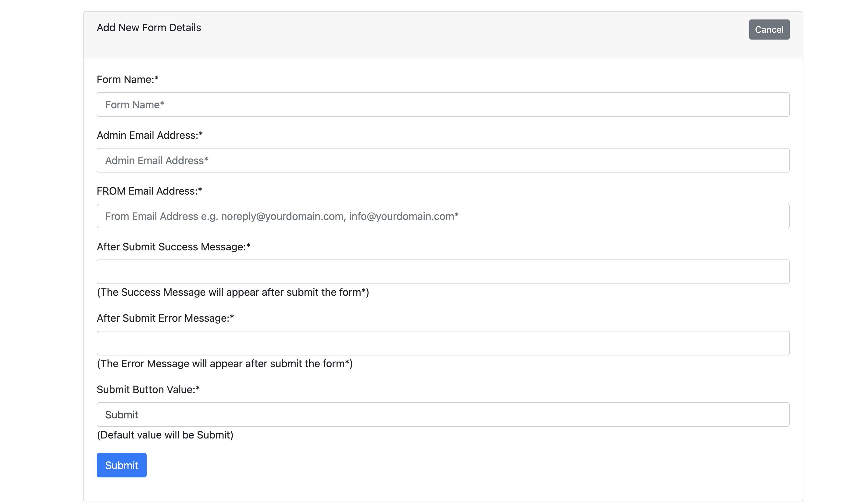
Task: Click the "After Submit Error Message:*" label
Action: pos(165,318)
